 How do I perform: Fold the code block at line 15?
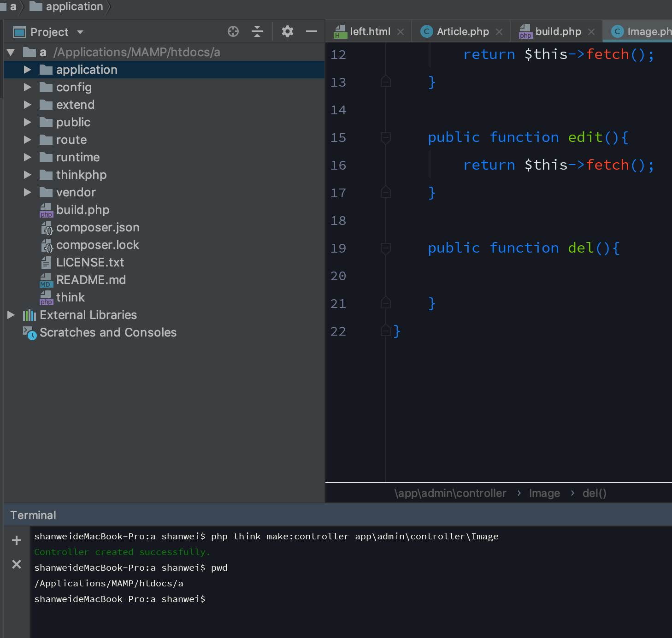click(386, 137)
